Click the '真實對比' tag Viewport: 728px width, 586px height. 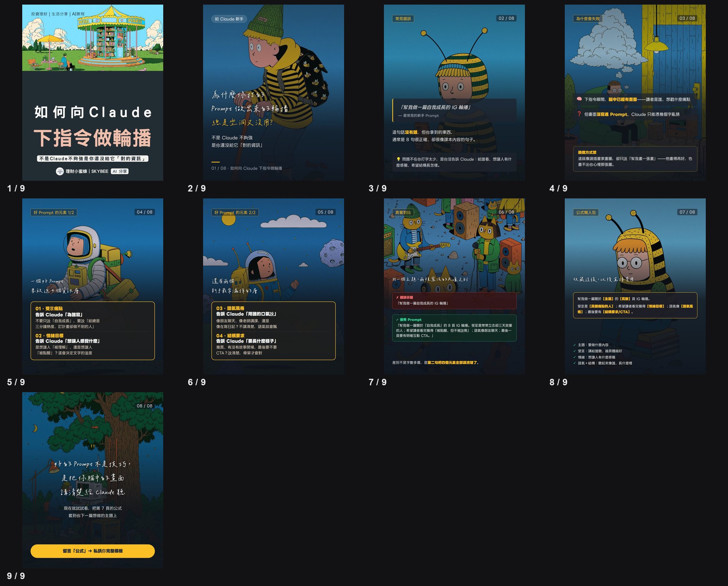[x=403, y=212]
